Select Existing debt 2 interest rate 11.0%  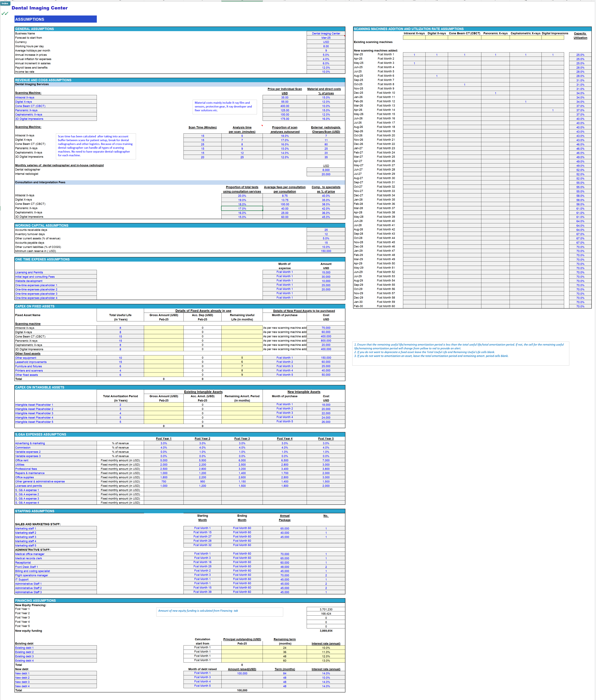326,652
